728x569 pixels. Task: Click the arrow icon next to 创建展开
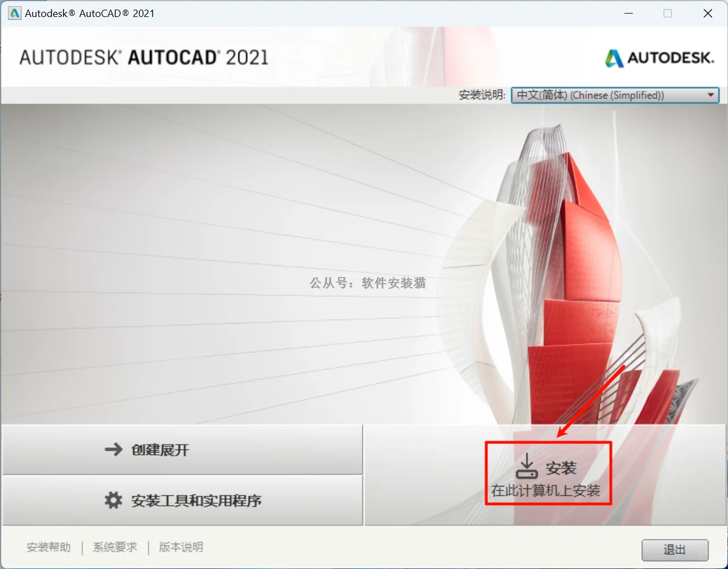click(112, 449)
